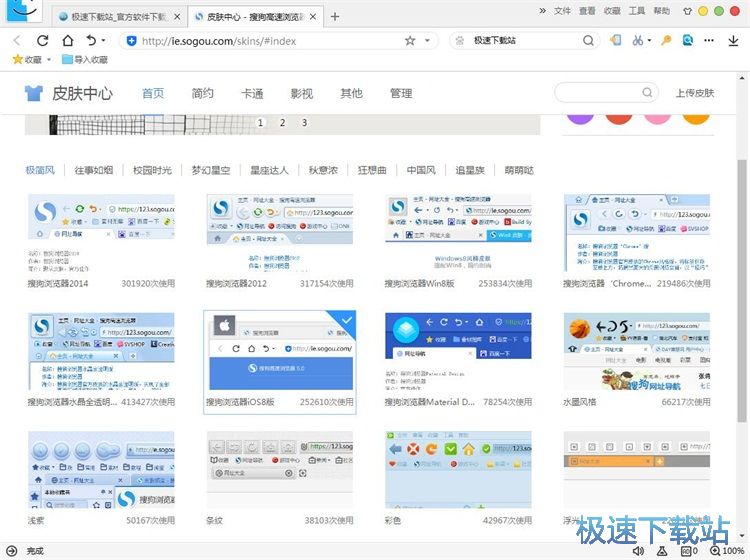Screen dimensions: 750x560
Task: Select the 彩色 skin thumbnail
Action: click(458, 470)
